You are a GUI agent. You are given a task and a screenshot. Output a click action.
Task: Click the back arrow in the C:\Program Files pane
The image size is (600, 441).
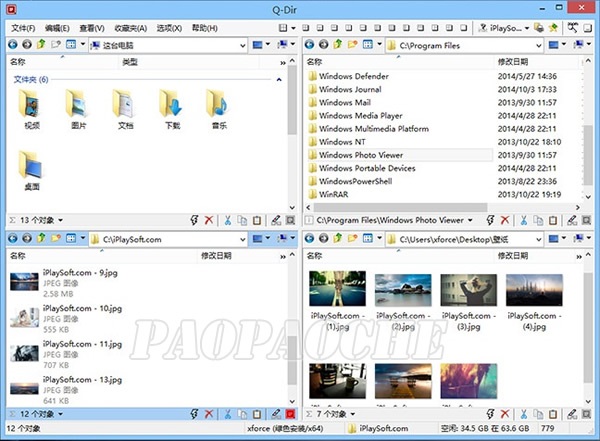[x=310, y=45]
